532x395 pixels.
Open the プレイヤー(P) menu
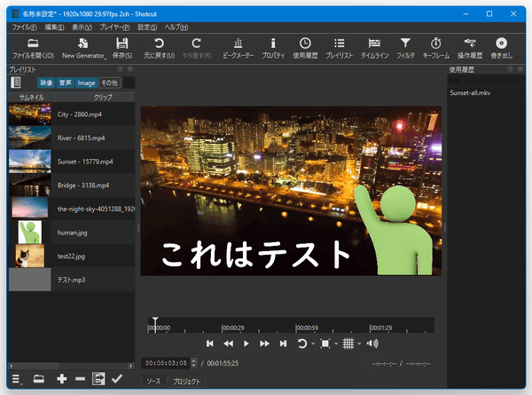click(114, 28)
